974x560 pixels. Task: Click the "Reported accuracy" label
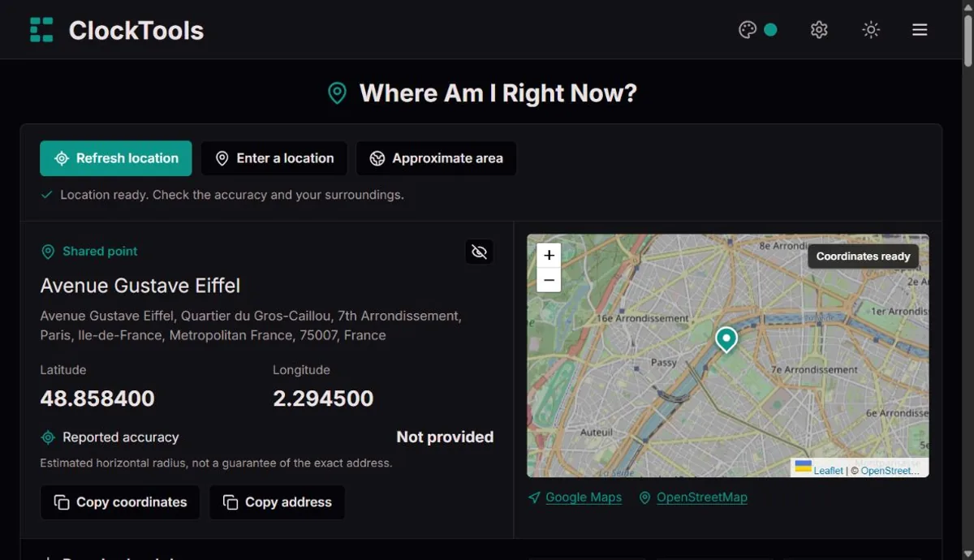[x=121, y=437]
